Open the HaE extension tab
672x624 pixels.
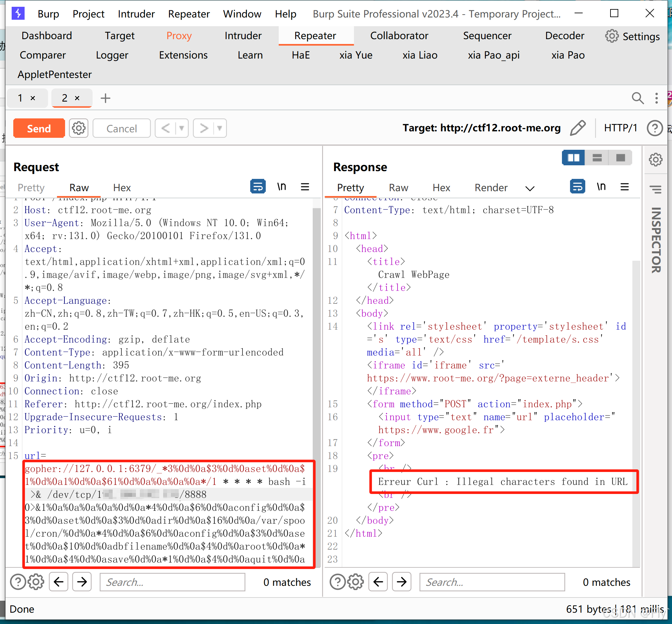pos(301,55)
